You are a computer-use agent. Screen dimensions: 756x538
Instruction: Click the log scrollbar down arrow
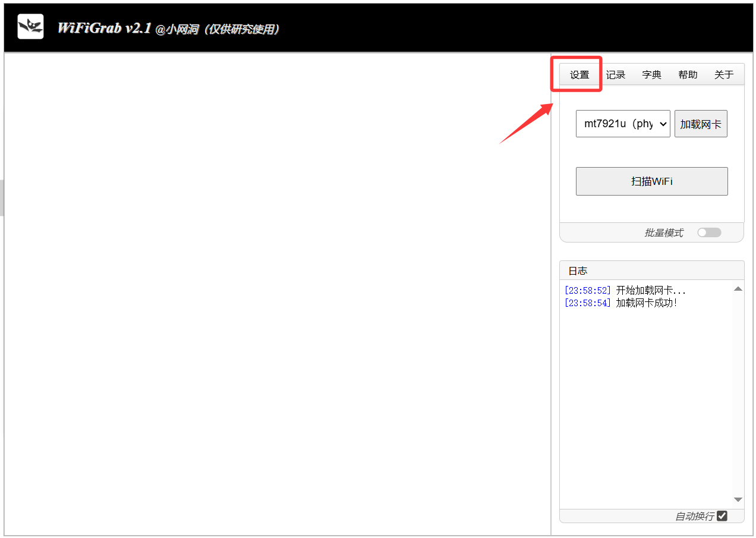click(738, 500)
